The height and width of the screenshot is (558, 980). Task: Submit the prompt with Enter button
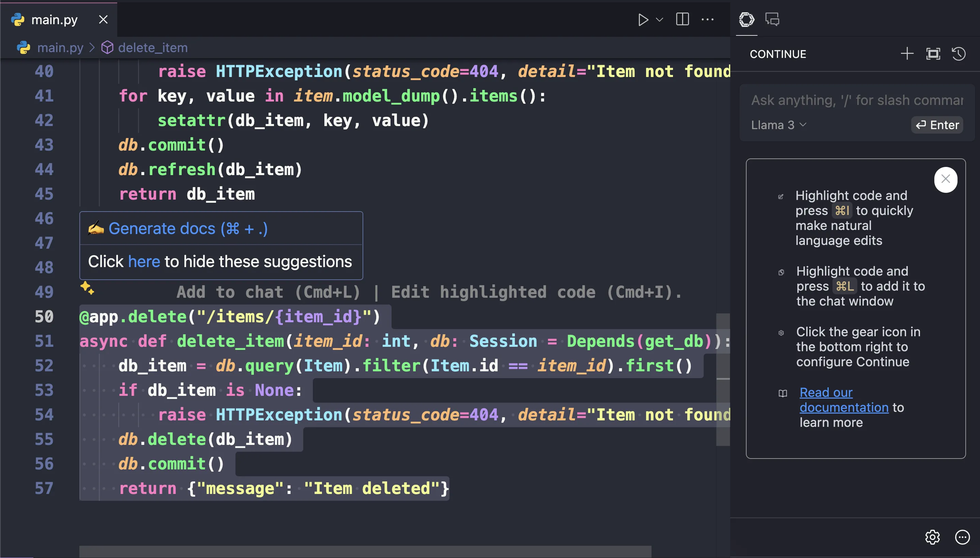point(937,125)
